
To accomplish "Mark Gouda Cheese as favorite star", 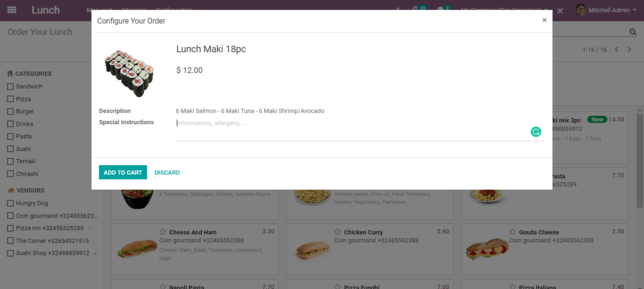I will coord(512,232).
